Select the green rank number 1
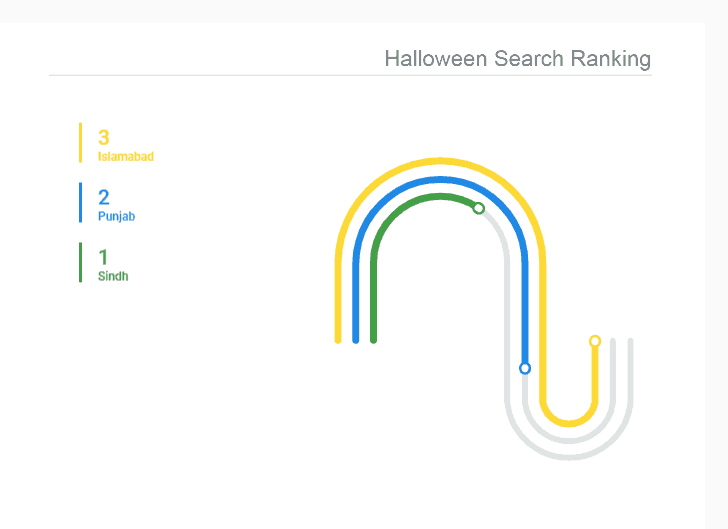 pos(104,258)
